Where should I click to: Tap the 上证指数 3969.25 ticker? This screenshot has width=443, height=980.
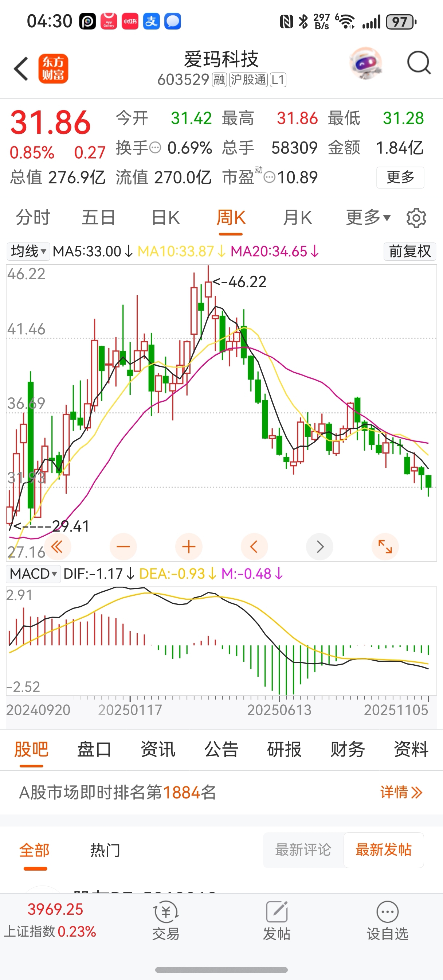50,920
